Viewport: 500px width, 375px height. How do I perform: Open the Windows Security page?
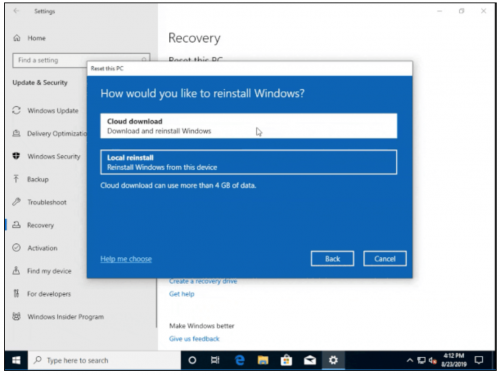click(54, 156)
